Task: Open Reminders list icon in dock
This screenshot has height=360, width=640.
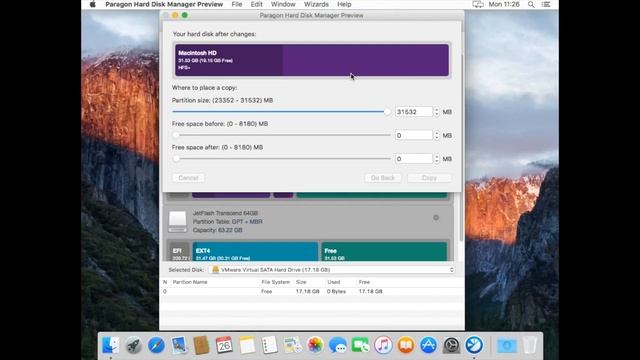Action: tap(269, 345)
